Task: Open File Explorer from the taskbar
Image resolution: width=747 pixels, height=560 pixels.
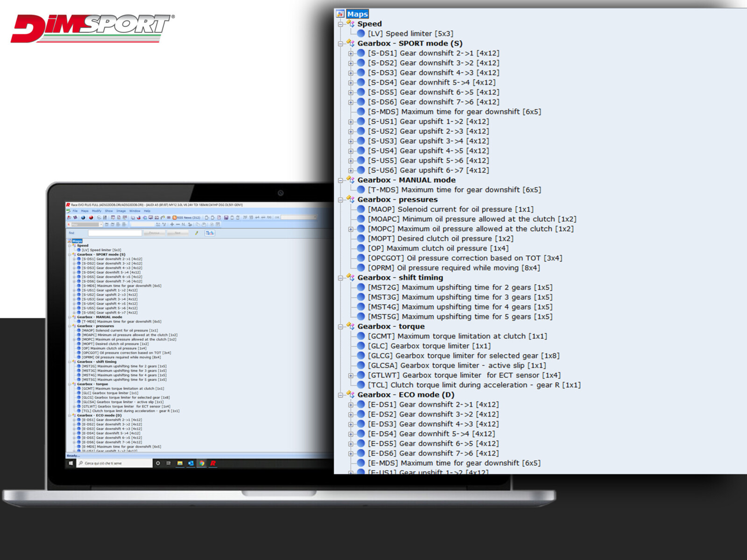Action: click(180, 463)
